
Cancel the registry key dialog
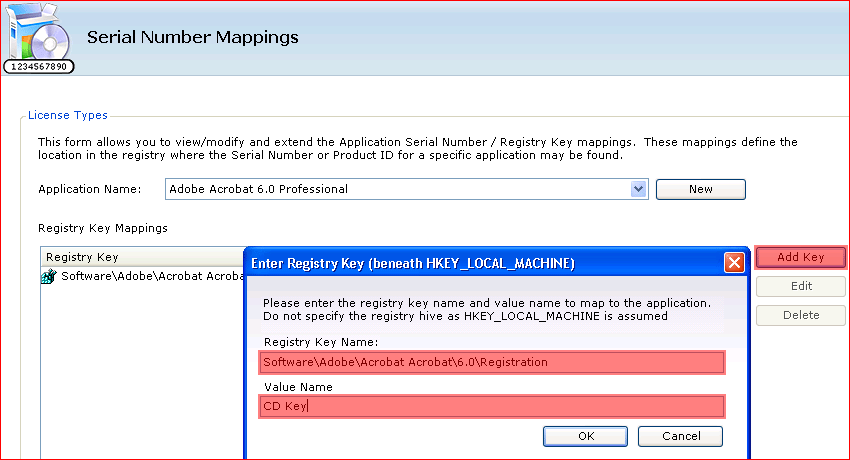click(680, 436)
